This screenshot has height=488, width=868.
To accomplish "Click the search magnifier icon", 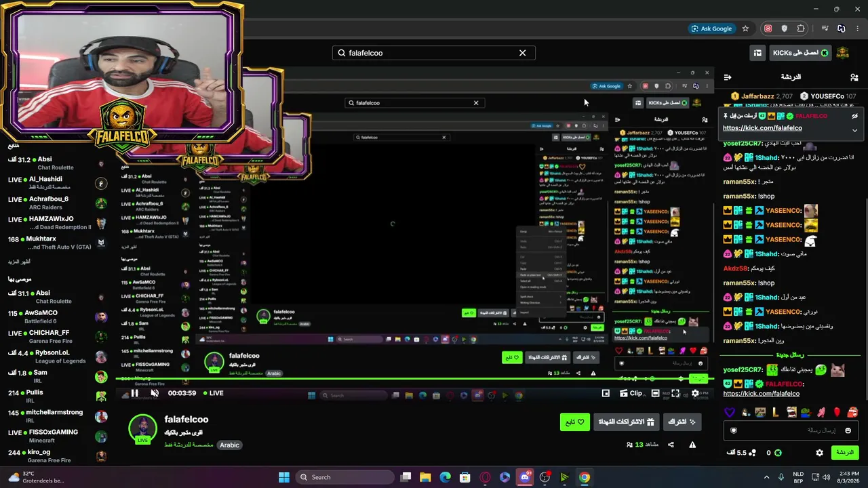I will click(x=342, y=53).
